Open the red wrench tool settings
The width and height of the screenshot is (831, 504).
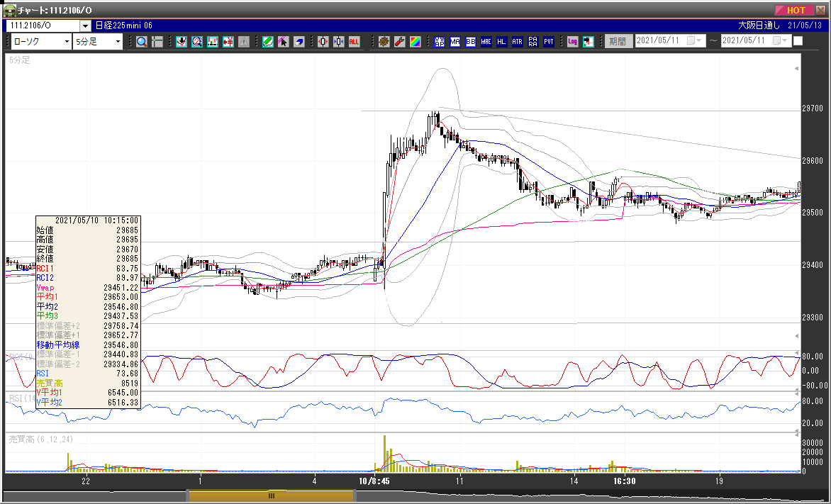tap(400, 41)
